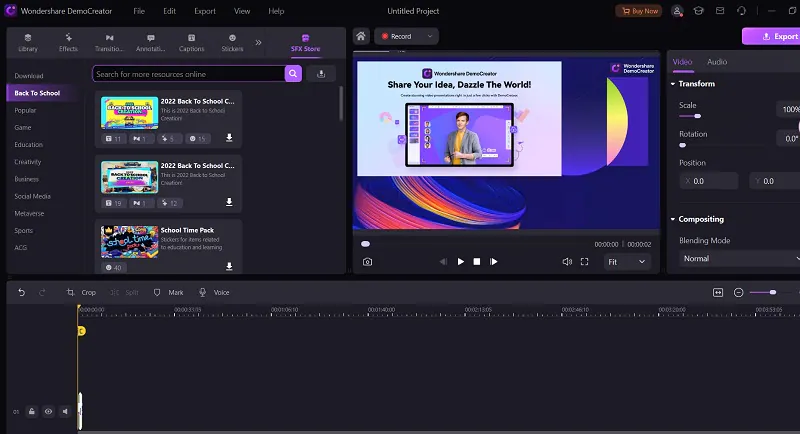The height and width of the screenshot is (434, 800).
Task: Click the Undo arrow in timeline toolbar
Action: pos(21,292)
